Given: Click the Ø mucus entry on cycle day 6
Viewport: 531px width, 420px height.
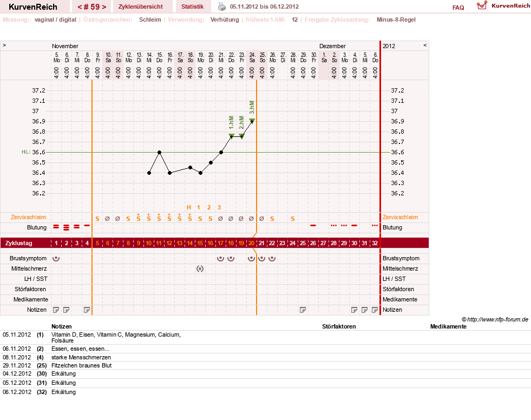Looking at the screenshot, I should click(x=107, y=219).
